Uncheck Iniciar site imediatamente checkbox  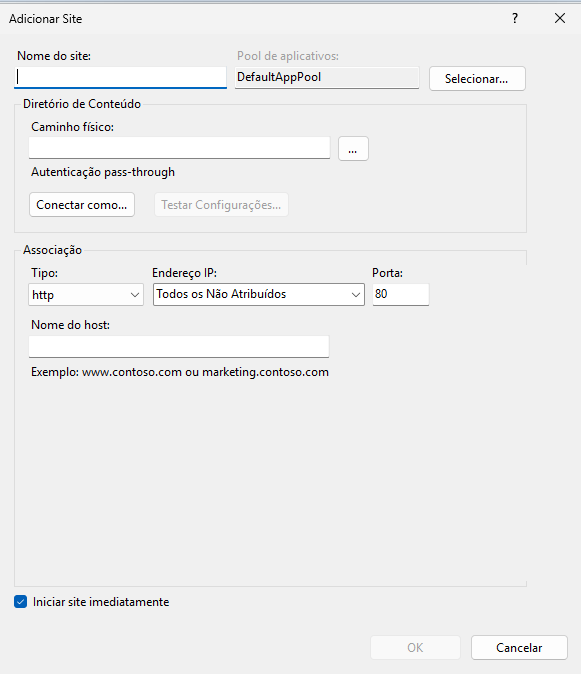click(x=20, y=602)
